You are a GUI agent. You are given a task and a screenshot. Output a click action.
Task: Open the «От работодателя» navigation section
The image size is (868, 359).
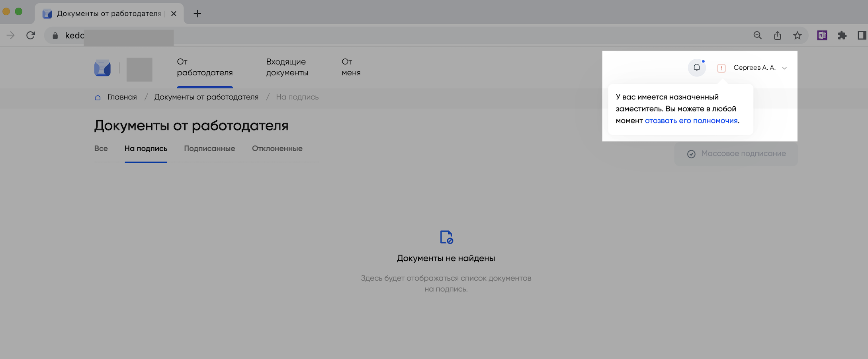coord(205,67)
